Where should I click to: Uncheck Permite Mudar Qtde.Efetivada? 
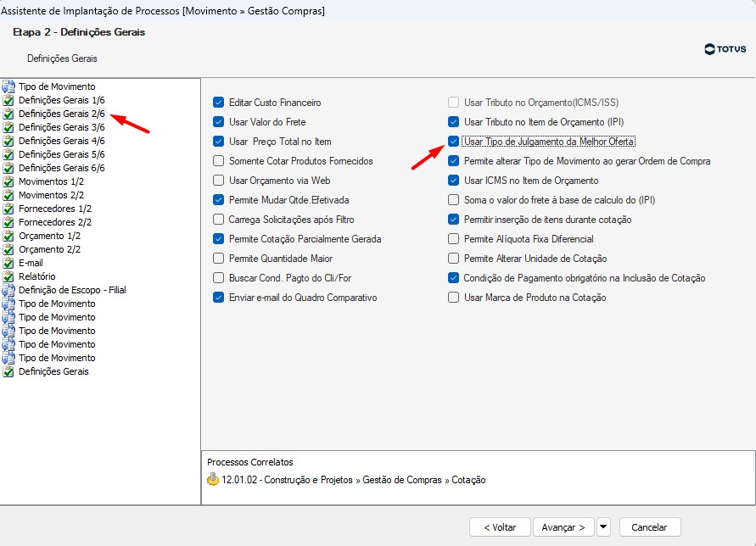[x=218, y=200]
